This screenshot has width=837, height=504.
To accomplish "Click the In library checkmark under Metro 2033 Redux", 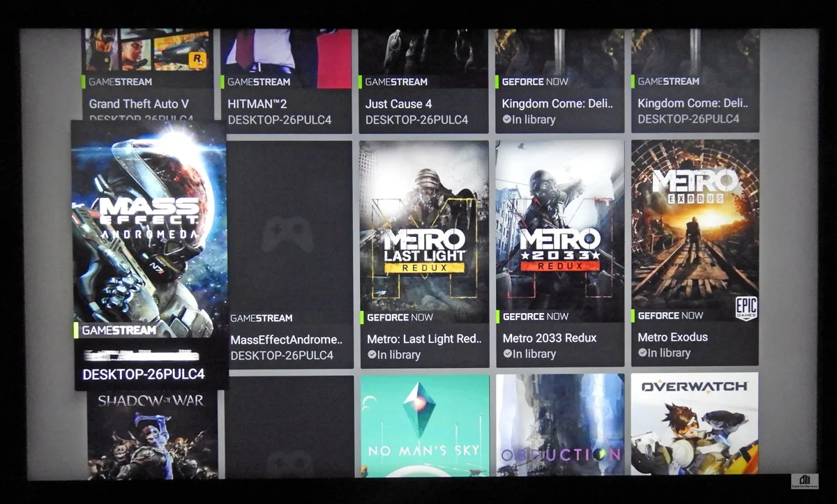I will [506, 354].
